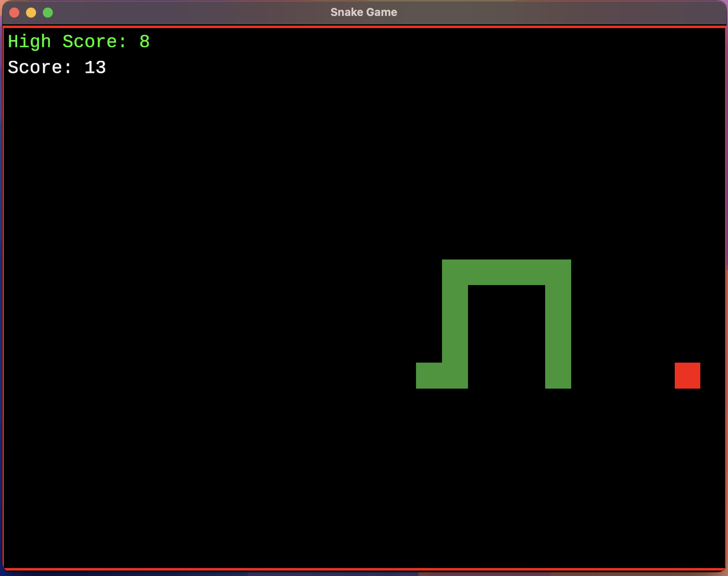Click the red food square

coord(687,376)
